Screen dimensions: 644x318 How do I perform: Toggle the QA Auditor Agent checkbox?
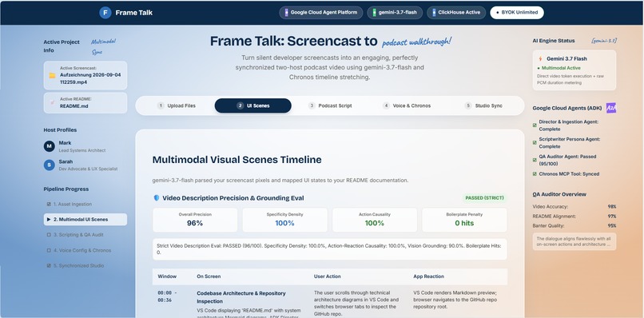click(535, 161)
